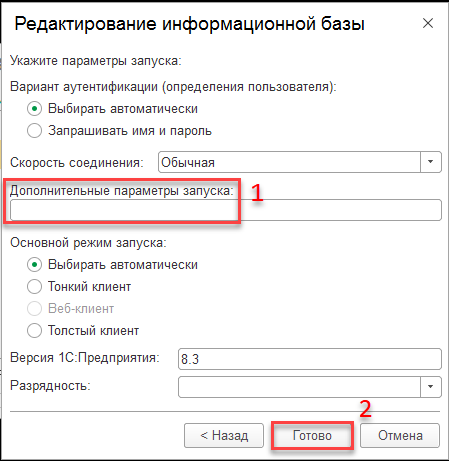Click the Разрядность label text
Image resolution: width=449 pixels, height=461 pixels.
pyautogui.click(x=50, y=386)
